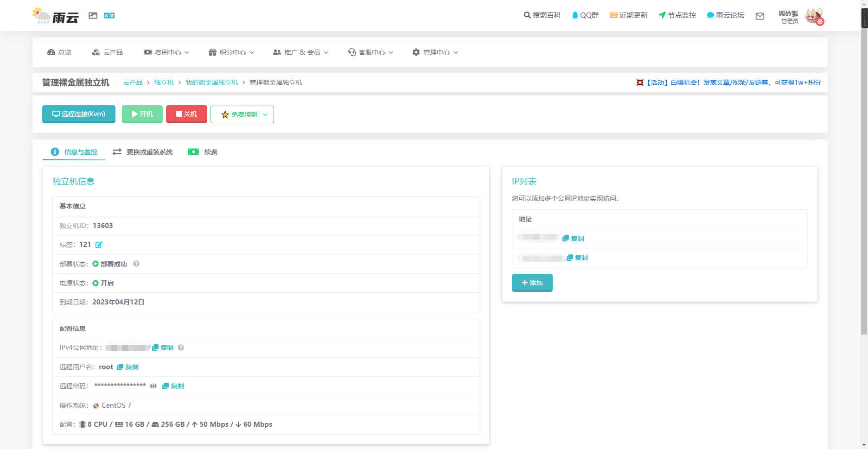Copy the IPv4公网地址

[163, 348]
